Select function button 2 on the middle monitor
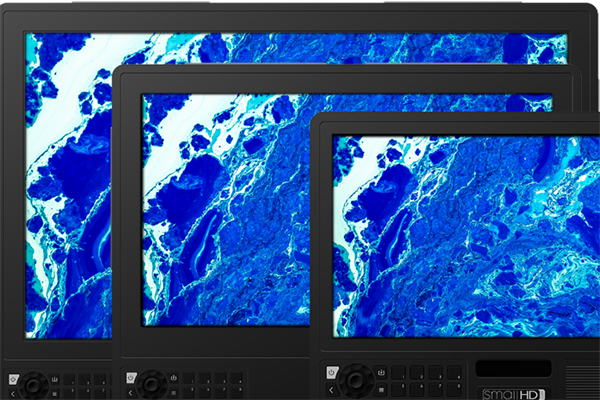 tap(204, 378)
